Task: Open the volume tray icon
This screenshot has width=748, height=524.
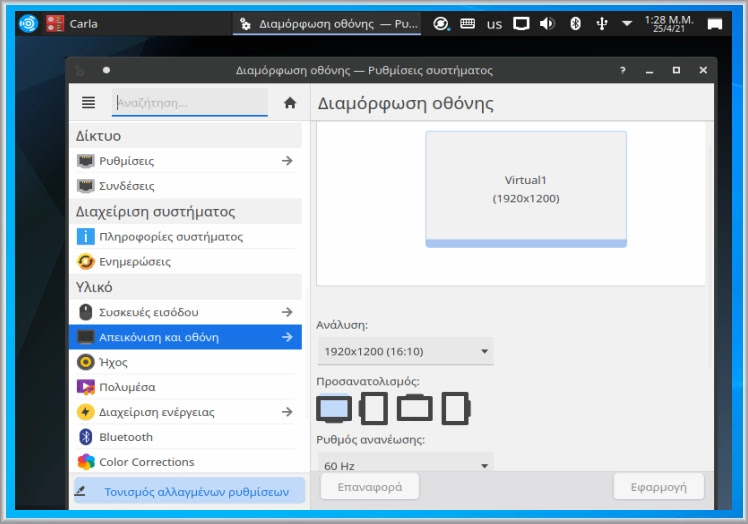Action: [547, 23]
